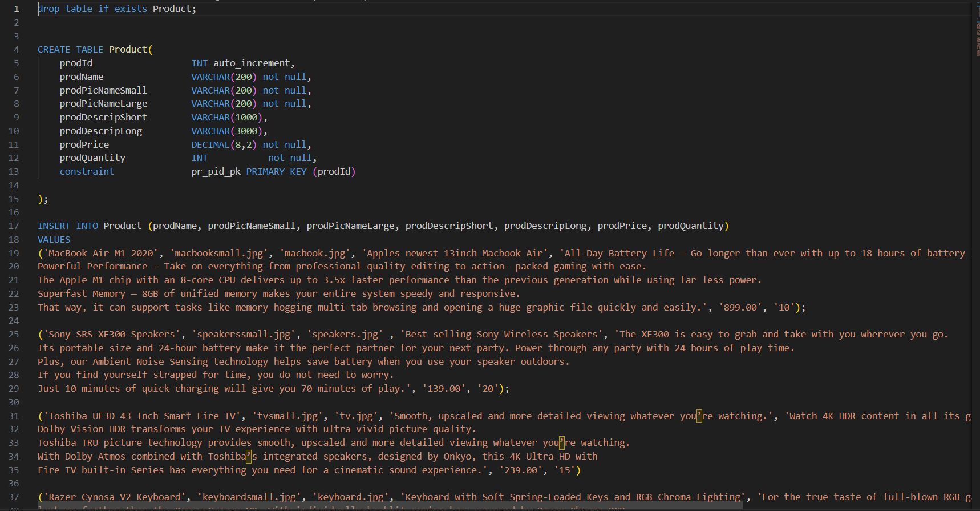
Task: Click the '139.00' price on line 29
Action: coord(444,389)
